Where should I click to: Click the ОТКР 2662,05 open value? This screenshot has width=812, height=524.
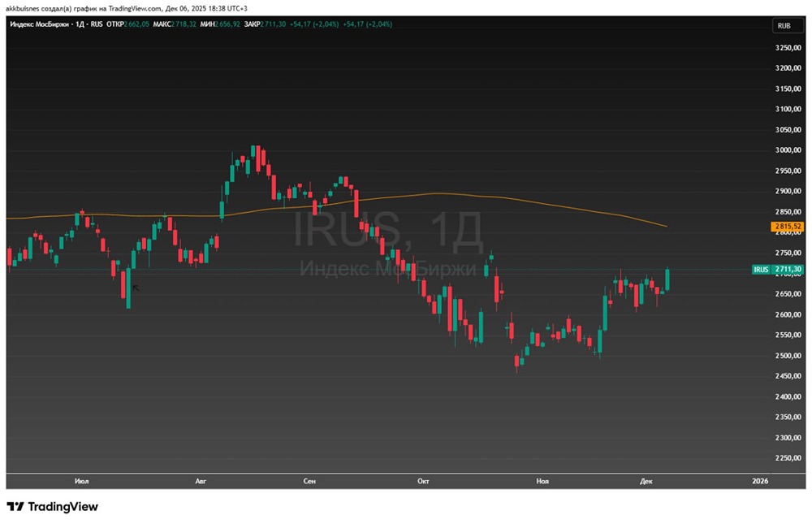pyautogui.click(x=128, y=24)
